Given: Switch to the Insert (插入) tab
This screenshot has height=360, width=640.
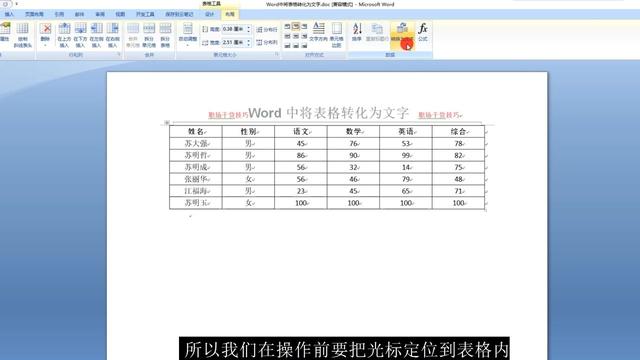Looking at the screenshot, I should (x=9, y=14).
